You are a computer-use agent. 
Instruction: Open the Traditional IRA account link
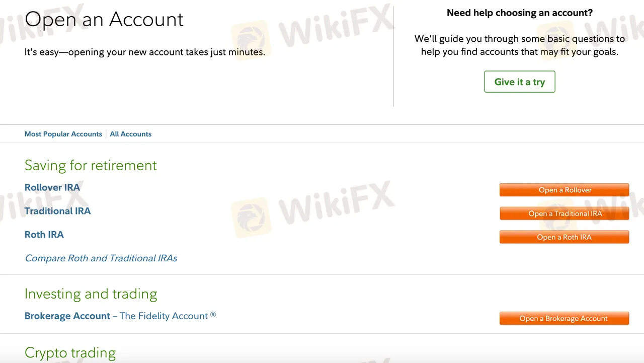[x=58, y=211]
